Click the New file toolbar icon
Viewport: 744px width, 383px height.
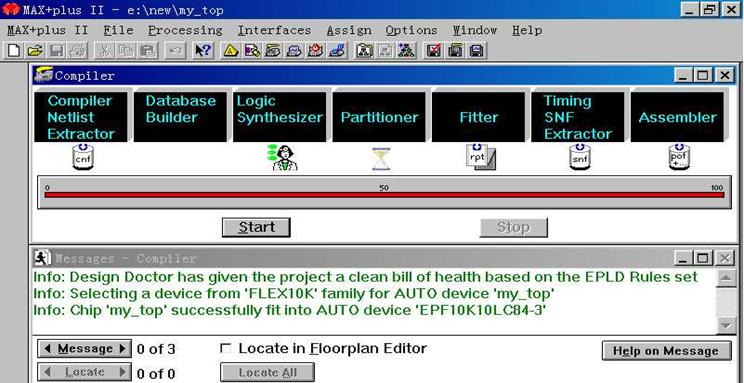point(13,50)
